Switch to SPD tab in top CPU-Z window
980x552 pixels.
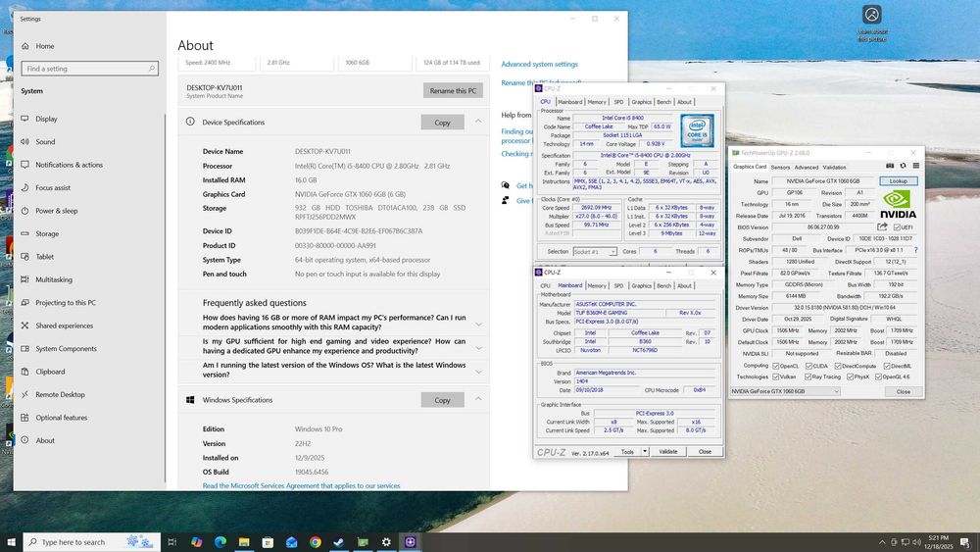point(618,102)
